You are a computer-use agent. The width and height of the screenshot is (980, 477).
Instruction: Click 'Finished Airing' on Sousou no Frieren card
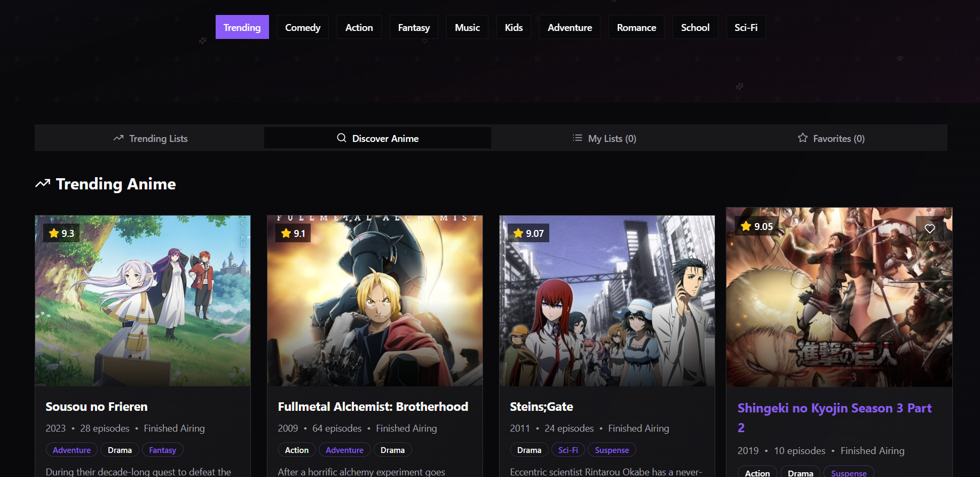click(x=174, y=428)
